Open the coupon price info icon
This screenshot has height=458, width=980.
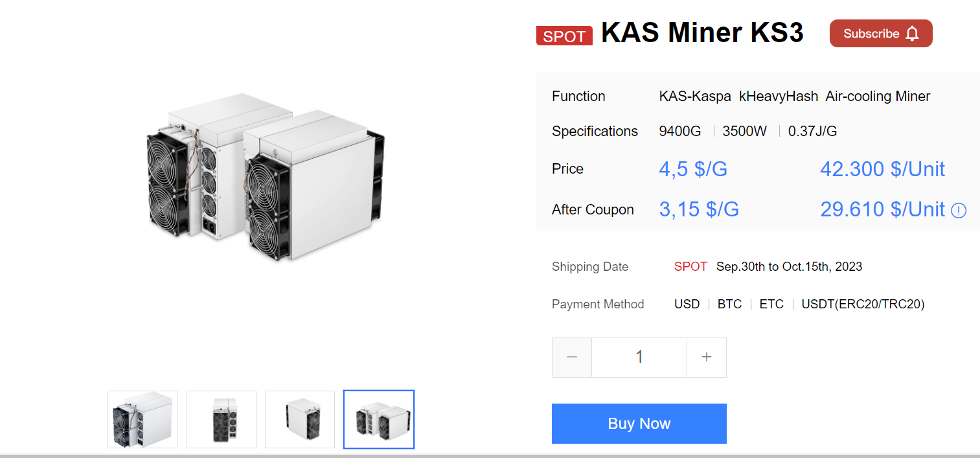(959, 211)
